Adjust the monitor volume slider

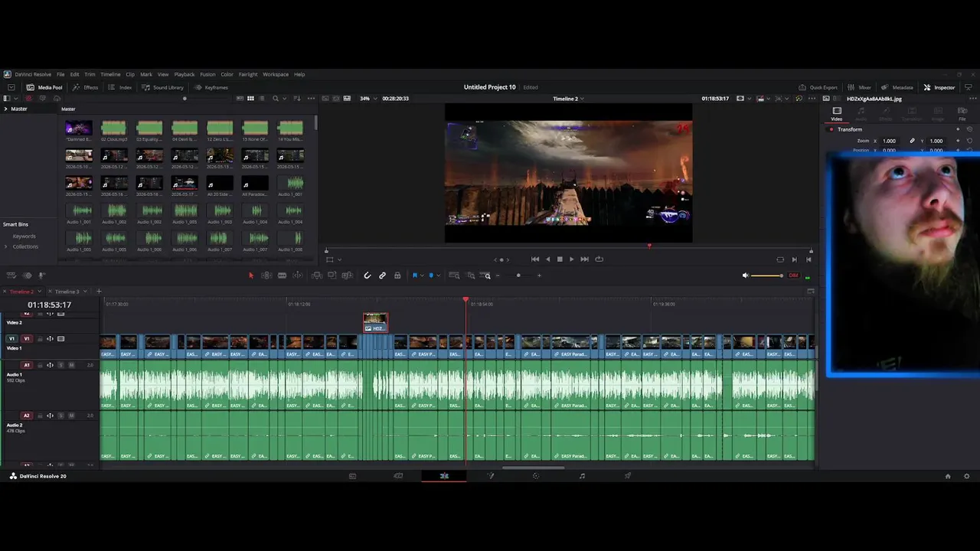(x=766, y=275)
